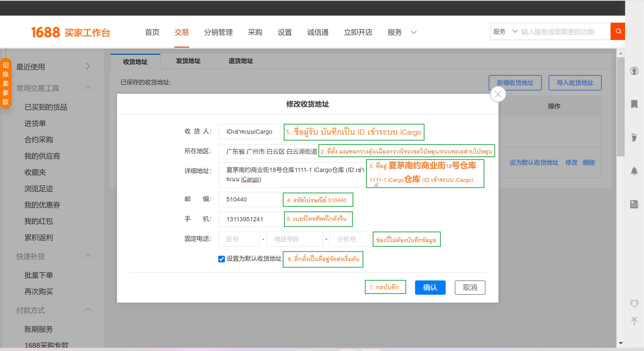The height and width of the screenshot is (351, 644).
Task: Click the top search input box
Action: 564,32
